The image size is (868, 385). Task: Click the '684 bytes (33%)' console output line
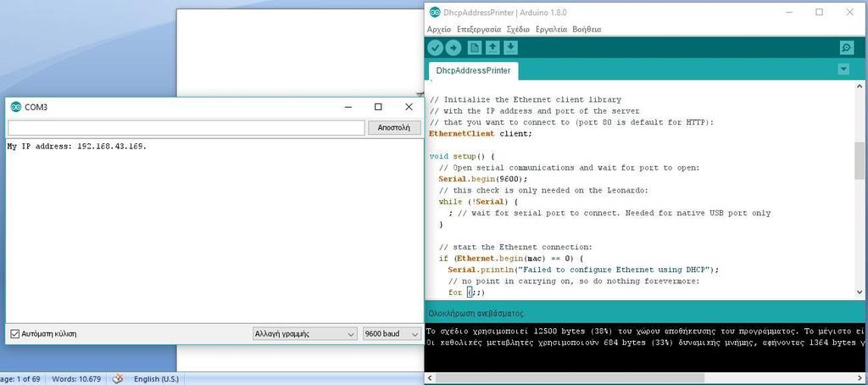(645, 343)
